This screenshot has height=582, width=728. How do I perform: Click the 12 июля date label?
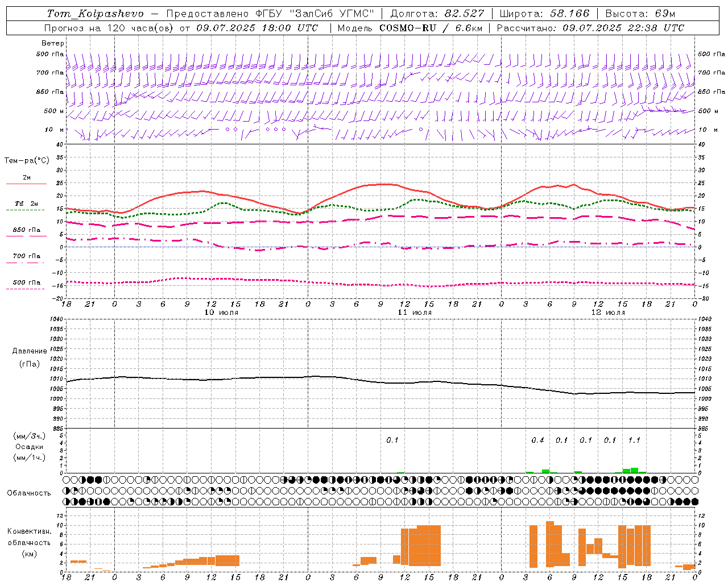click(x=608, y=313)
